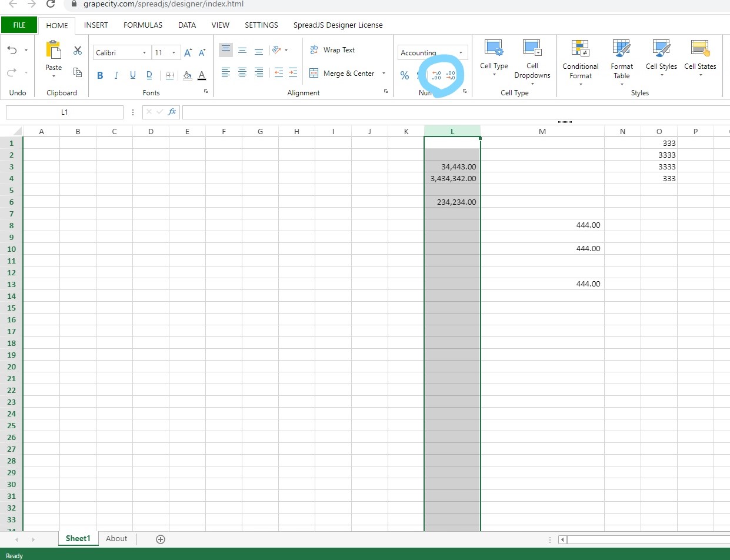730x560 pixels.
Task: Apply bottom vertical alignment
Action: click(x=259, y=51)
